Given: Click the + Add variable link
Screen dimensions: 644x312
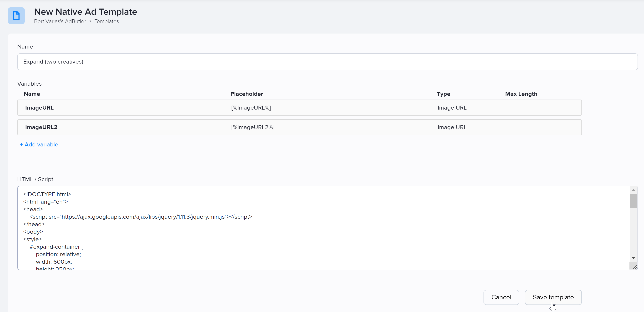Looking at the screenshot, I should [39, 145].
